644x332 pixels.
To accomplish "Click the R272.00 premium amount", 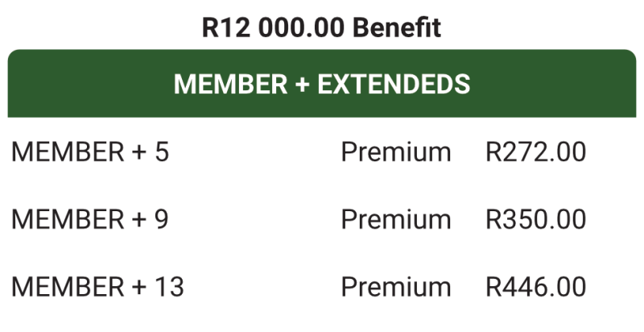I will pyautogui.click(x=536, y=151).
